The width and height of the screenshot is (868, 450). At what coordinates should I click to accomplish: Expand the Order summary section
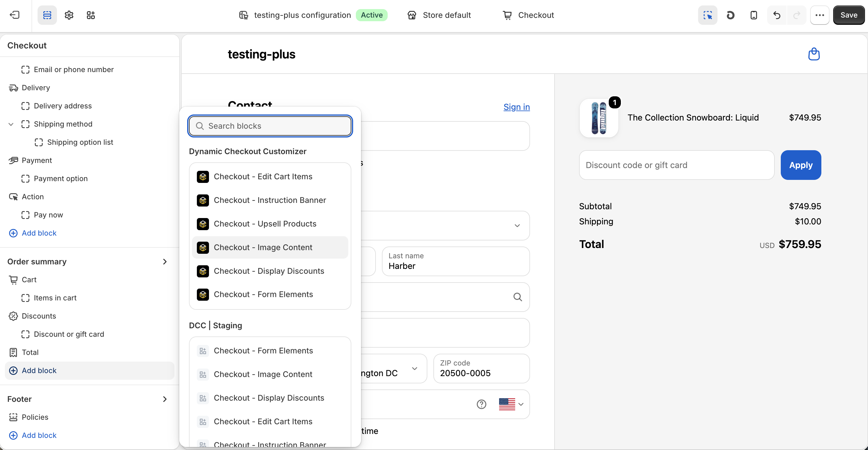coord(165,261)
